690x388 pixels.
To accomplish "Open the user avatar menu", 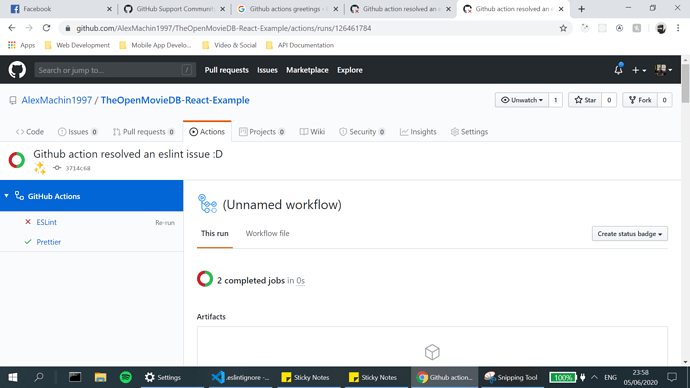I will 663,70.
